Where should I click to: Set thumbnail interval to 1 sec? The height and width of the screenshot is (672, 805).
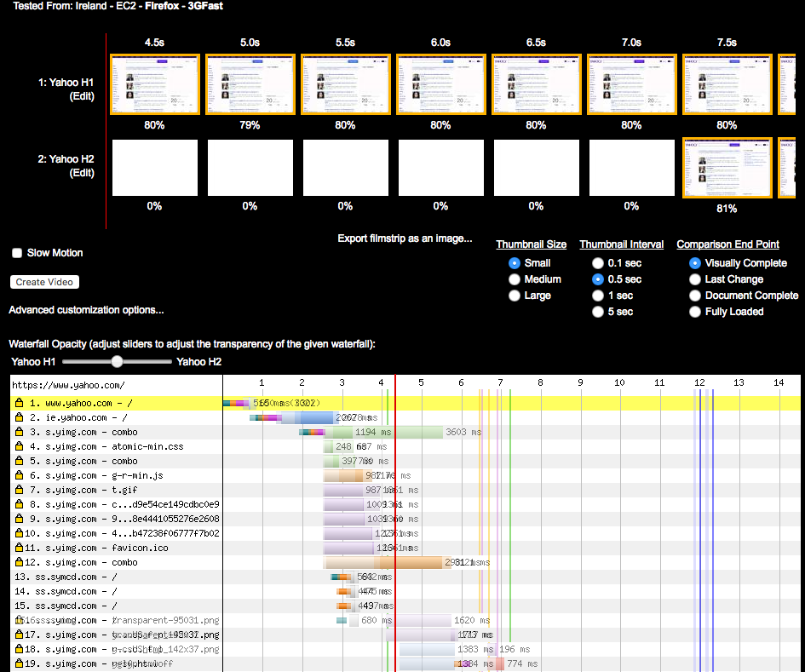click(x=598, y=296)
